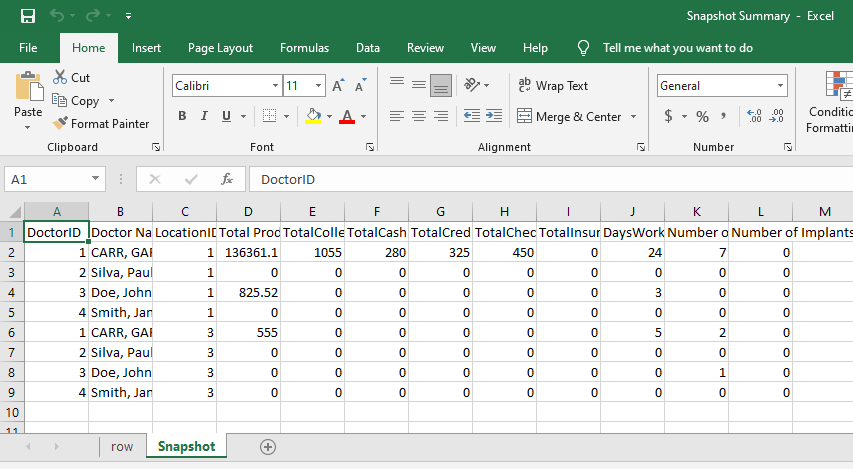
Task: Click the yellow Fill Color button
Action: click(x=313, y=117)
